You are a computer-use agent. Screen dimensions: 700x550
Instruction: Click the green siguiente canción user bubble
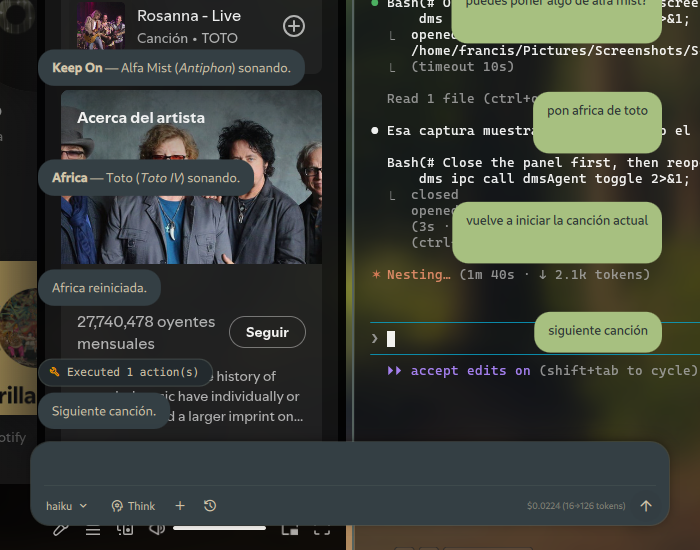598,332
